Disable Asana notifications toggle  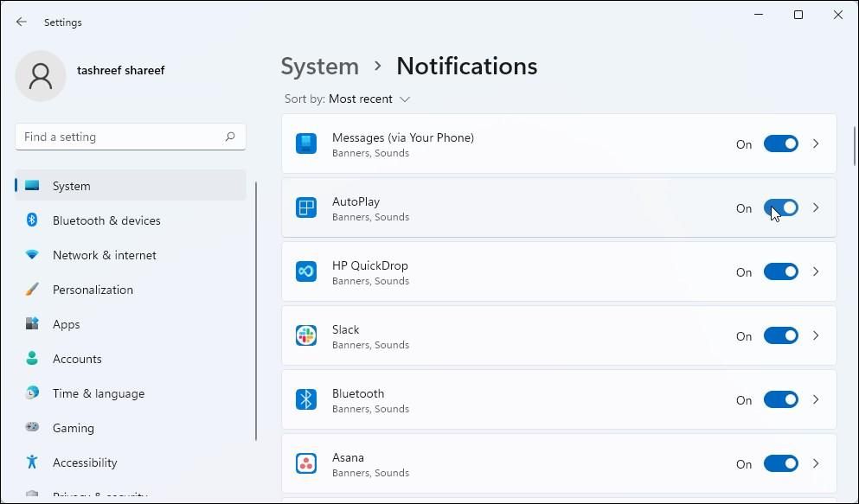[x=781, y=463]
